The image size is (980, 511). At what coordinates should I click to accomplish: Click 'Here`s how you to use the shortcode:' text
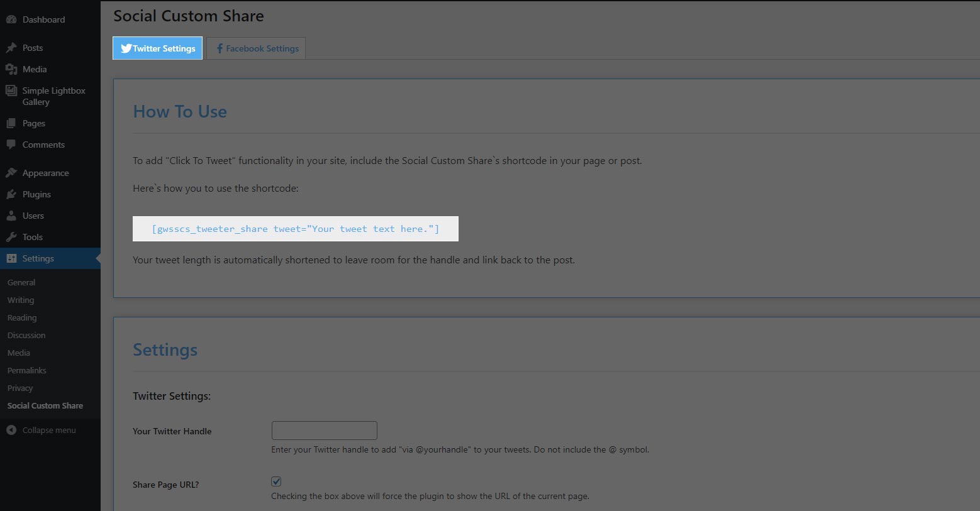click(216, 189)
